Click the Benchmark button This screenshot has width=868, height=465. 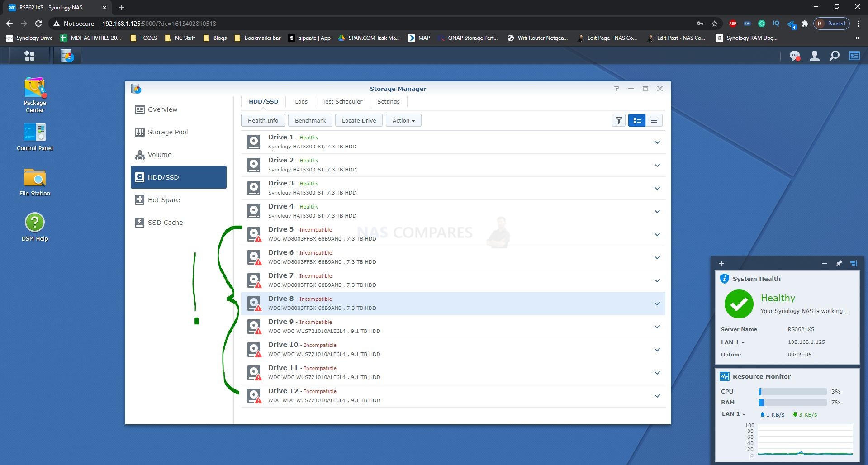pyautogui.click(x=310, y=120)
